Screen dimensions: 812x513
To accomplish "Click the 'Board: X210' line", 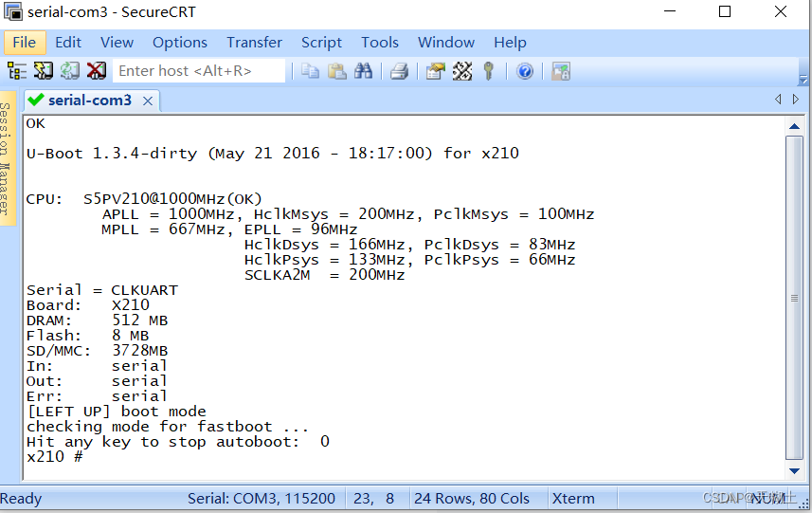I will pos(87,305).
